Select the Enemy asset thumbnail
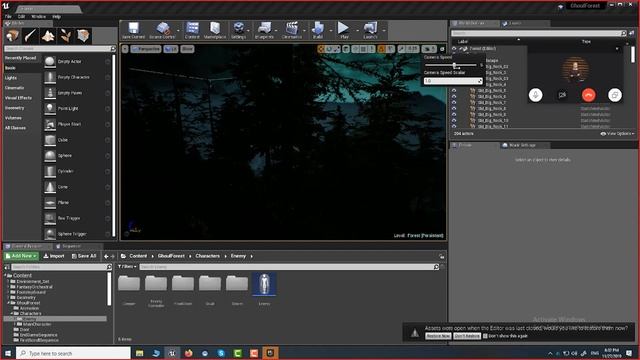The width and height of the screenshot is (640, 360). (264, 284)
